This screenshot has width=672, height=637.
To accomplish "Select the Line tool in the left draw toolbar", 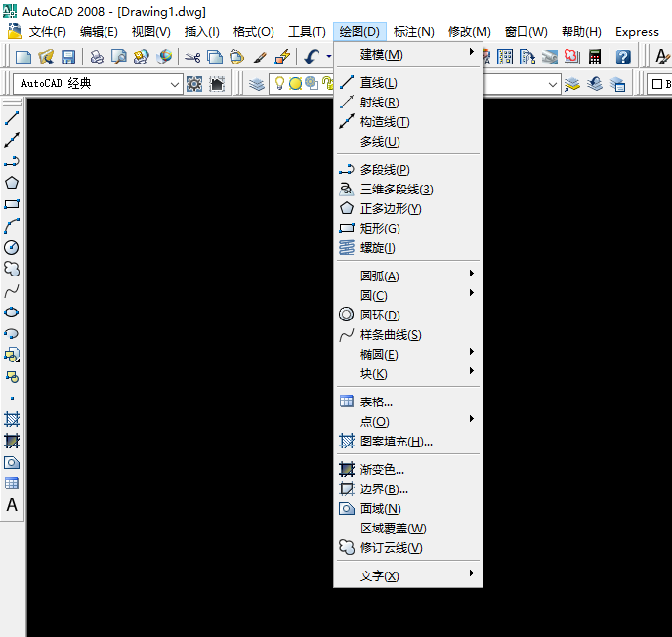I will [12, 118].
